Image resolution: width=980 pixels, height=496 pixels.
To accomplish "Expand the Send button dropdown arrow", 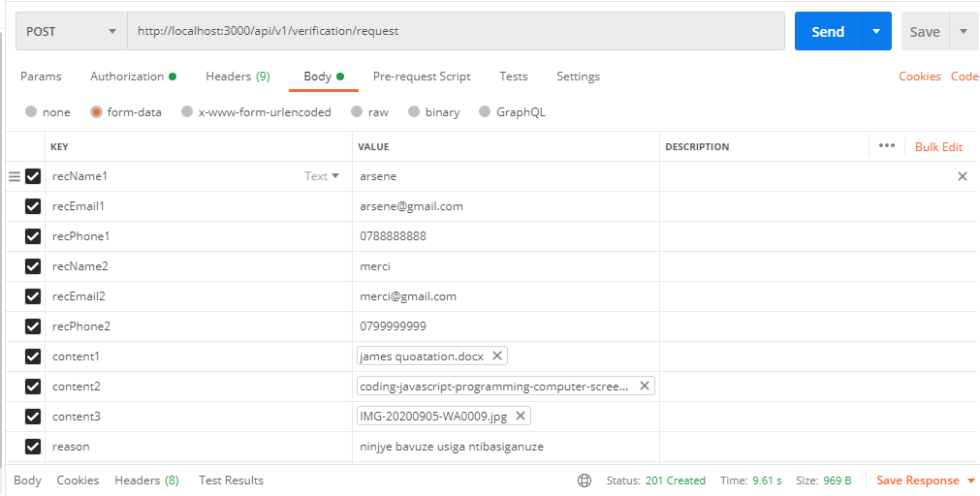I will pyautogui.click(x=876, y=31).
